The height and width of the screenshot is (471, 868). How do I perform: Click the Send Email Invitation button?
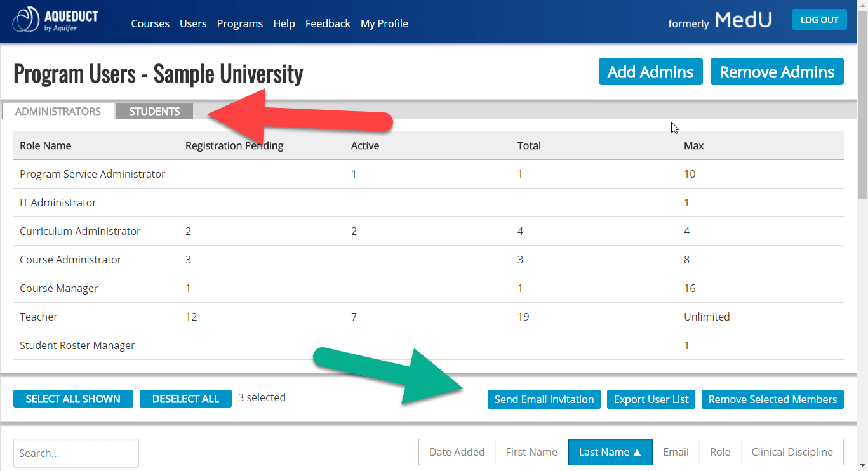[x=544, y=399]
